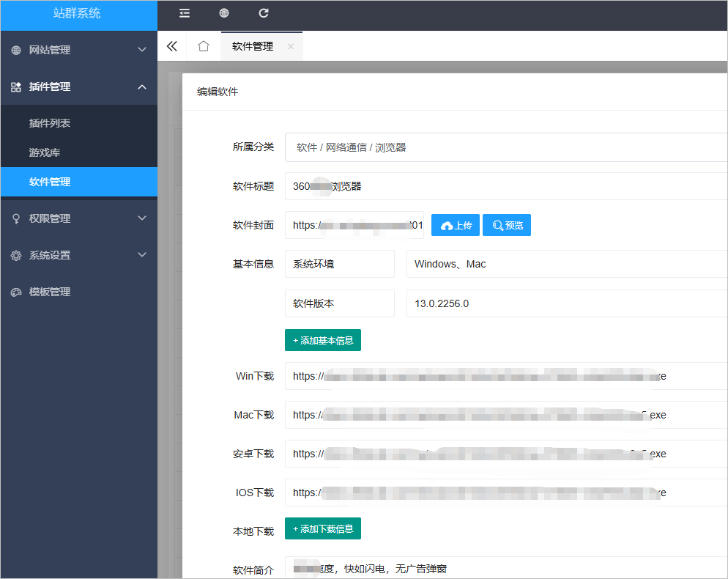Screen dimensions: 728x579
Task: Click the double-left arrow tab scroll icon
Action: 172,46
